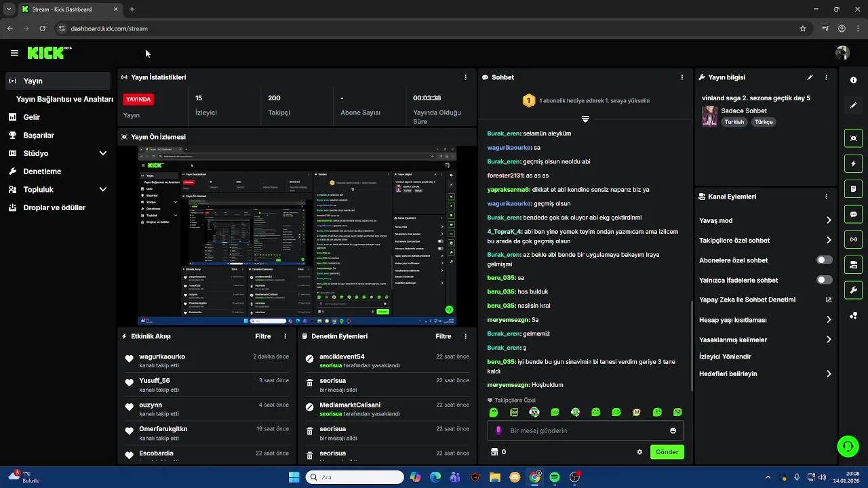This screenshot has width=868, height=488.
Task: Open Yapay Zeka ile Sohbet Denetimi link
Action: point(765,300)
